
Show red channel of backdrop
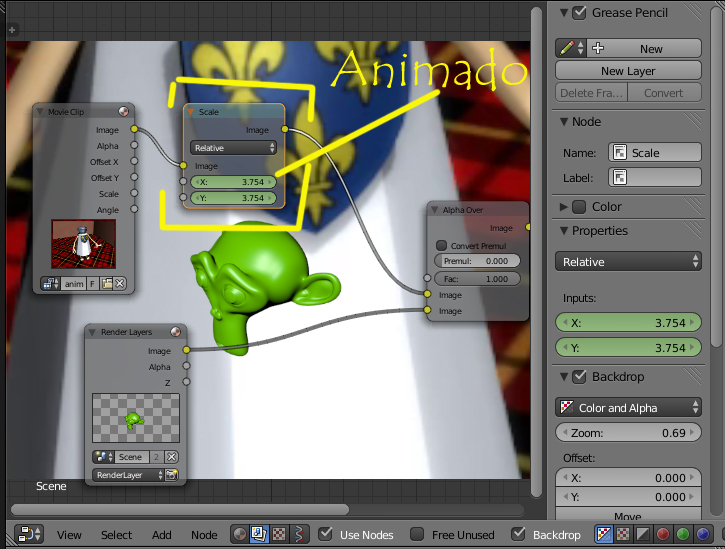point(663,534)
